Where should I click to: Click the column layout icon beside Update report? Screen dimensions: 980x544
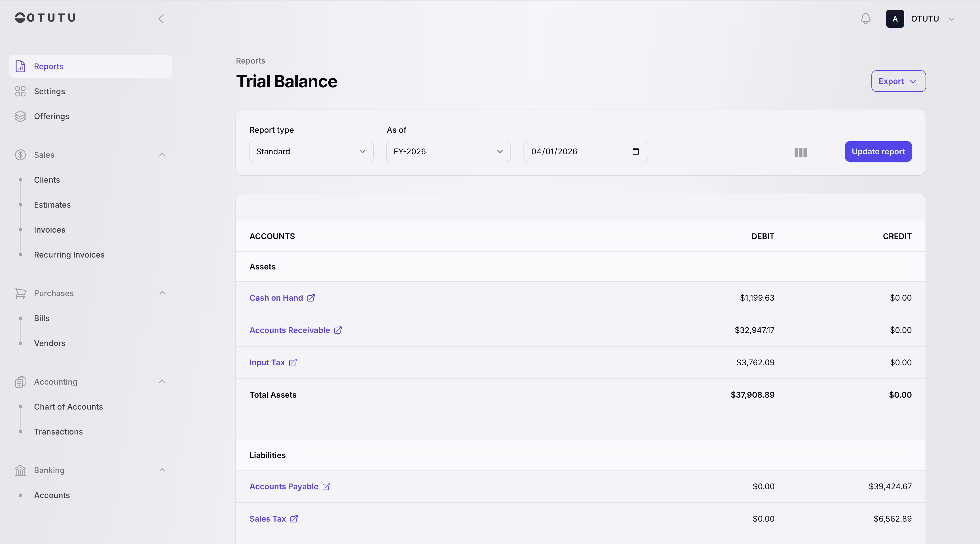(800, 153)
